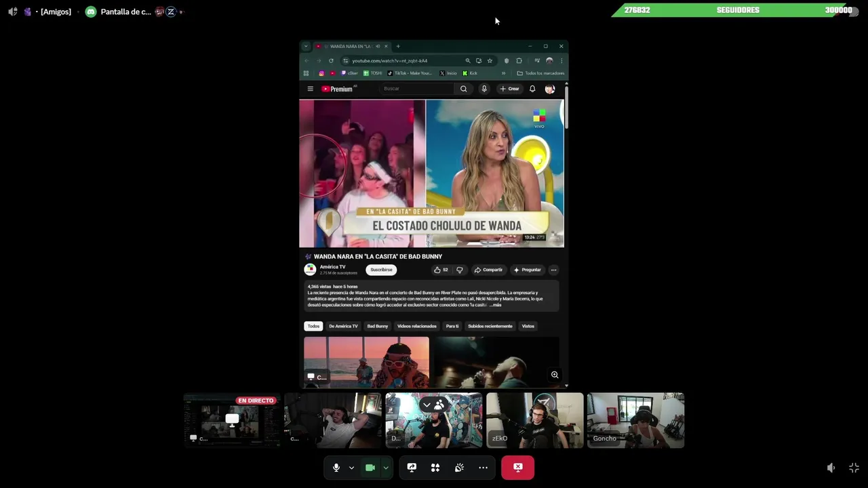Select the Todos filter chip
This screenshot has height=488, width=868.
(313, 326)
